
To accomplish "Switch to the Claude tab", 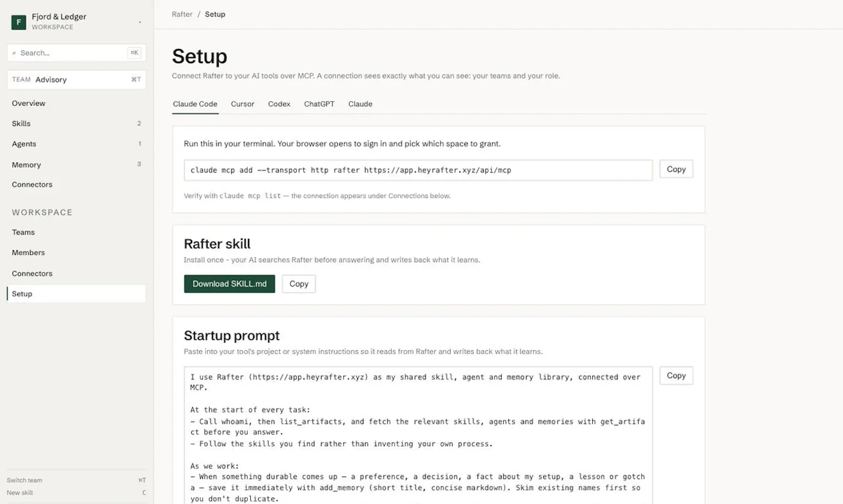I will 360,104.
